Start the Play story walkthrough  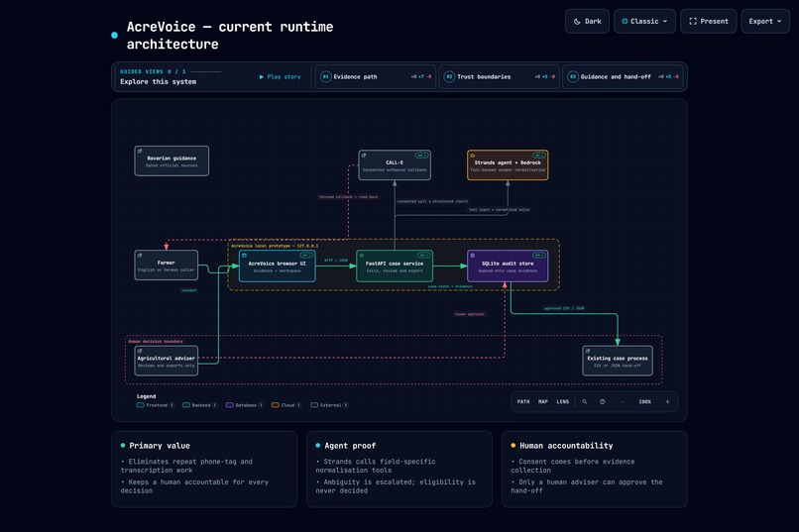tap(280, 77)
